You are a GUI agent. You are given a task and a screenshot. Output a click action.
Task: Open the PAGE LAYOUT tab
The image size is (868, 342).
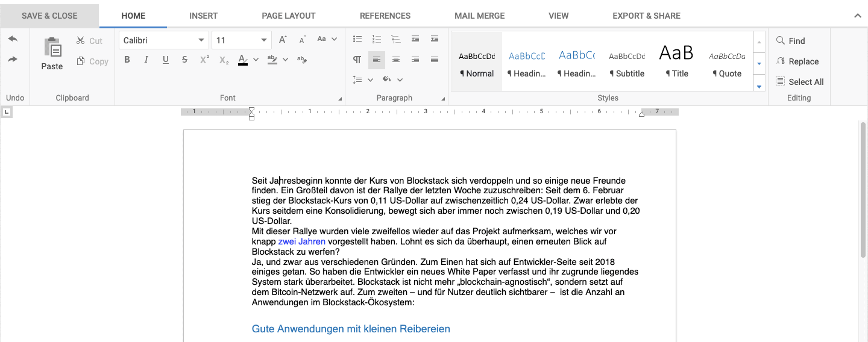coord(289,16)
